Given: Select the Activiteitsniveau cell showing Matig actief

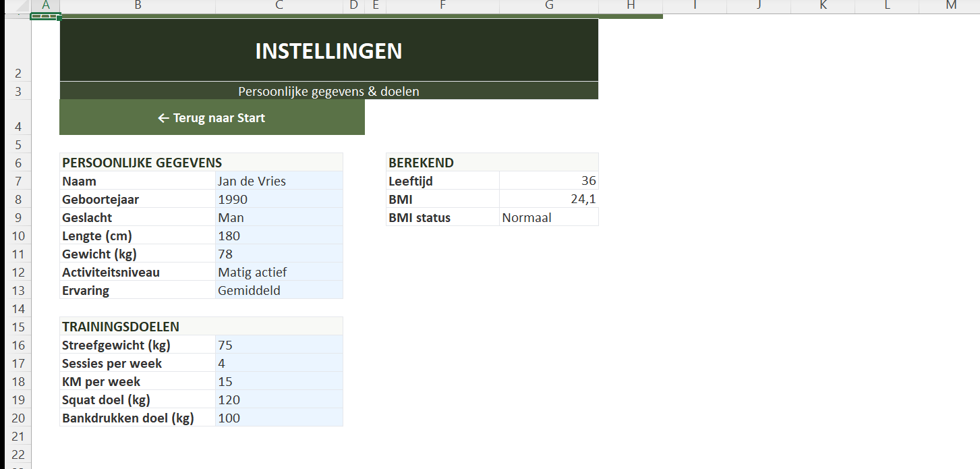Looking at the screenshot, I should click(x=279, y=272).
